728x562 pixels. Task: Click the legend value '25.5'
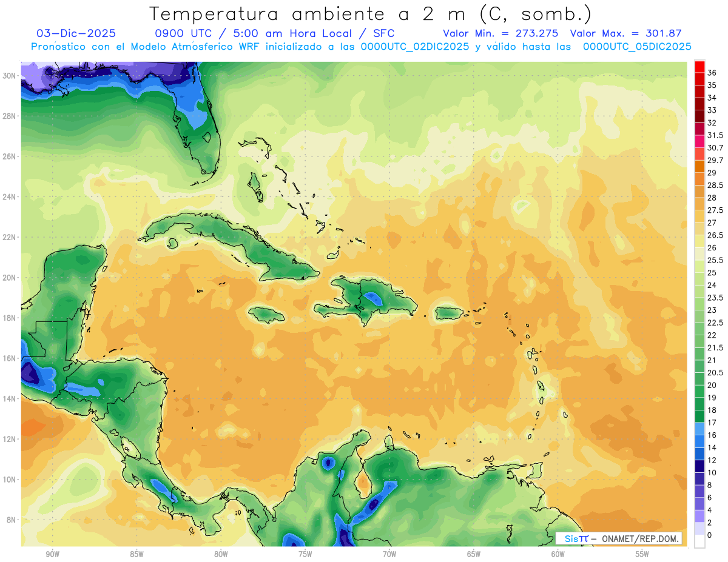point(715,260)
